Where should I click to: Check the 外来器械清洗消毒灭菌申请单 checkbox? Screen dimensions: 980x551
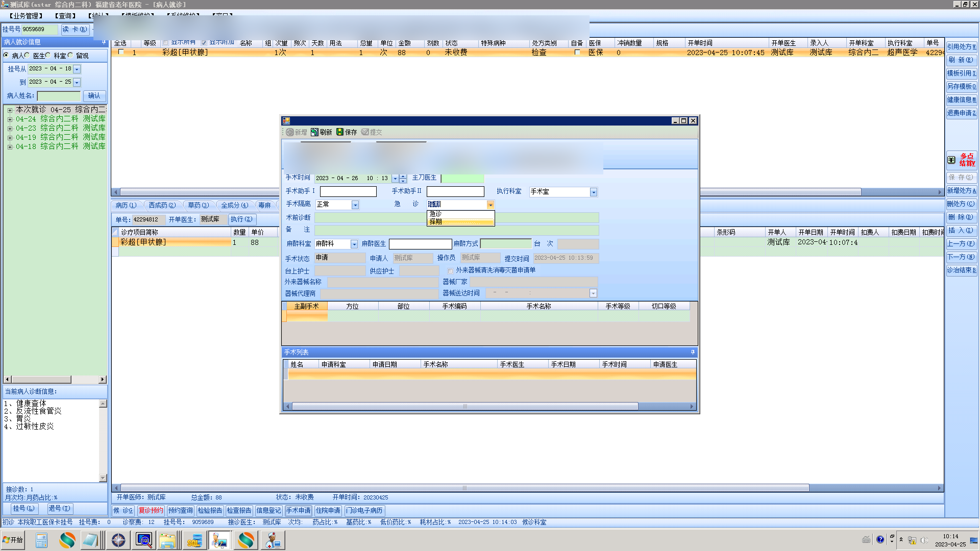click(450, 271)
